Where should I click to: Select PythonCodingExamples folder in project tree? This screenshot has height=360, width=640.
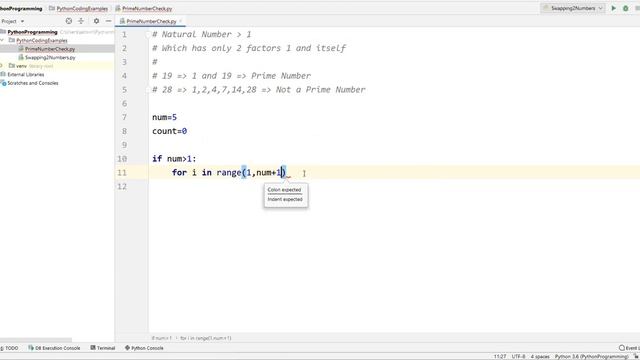[x=42, y=40]
